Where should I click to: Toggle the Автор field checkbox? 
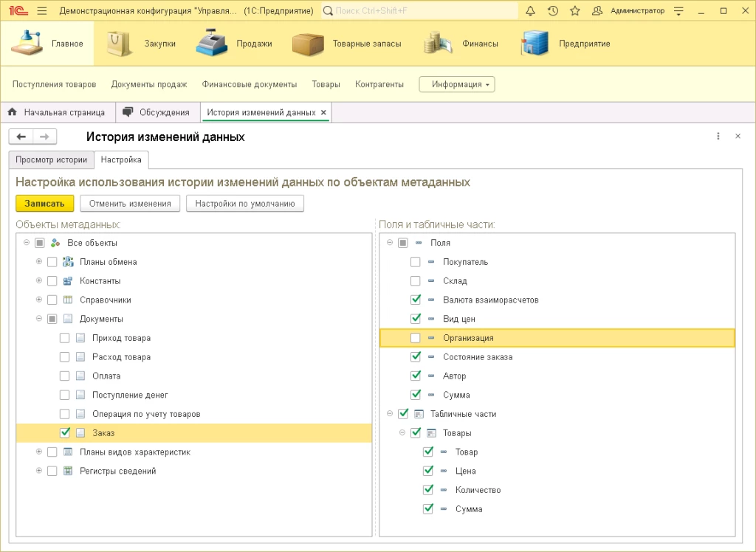click(415, 376)
